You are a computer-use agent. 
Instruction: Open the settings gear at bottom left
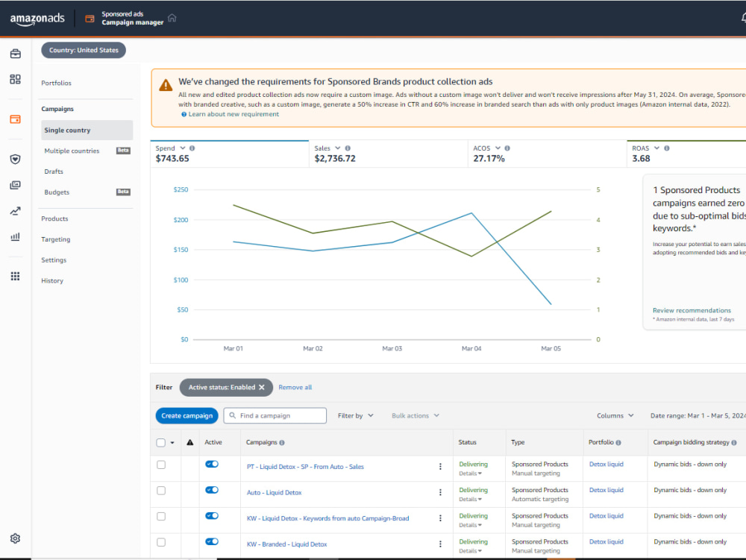click(15, 538)
